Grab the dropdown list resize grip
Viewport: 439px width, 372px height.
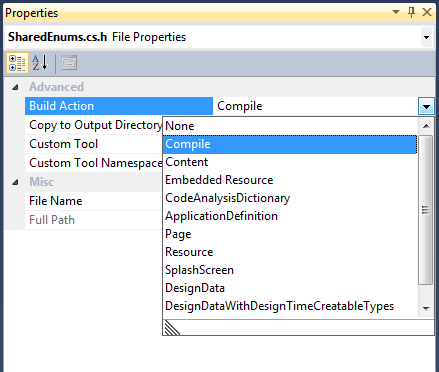(172, 328)
